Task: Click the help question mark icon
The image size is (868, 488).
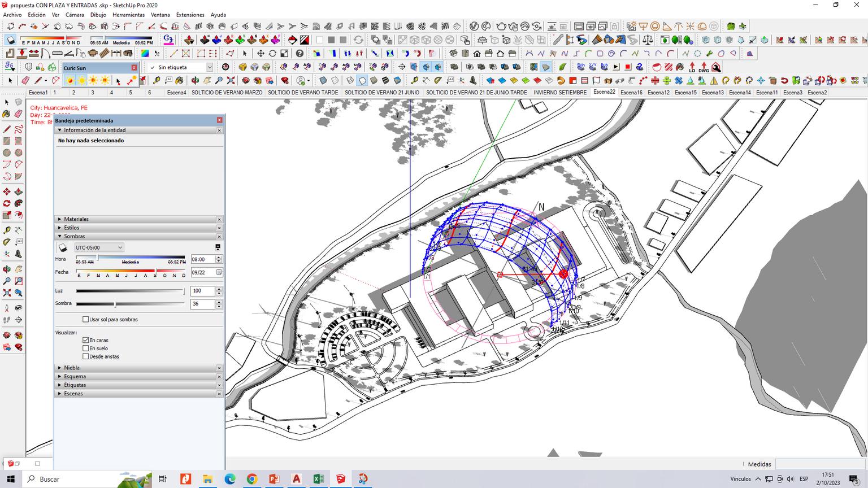Action: [300, 53]
